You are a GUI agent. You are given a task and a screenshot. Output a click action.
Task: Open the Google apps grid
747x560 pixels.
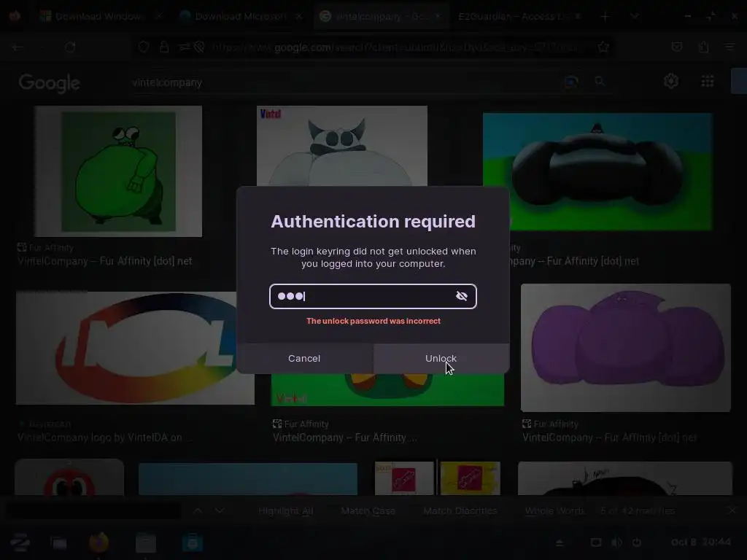point(708,82)
